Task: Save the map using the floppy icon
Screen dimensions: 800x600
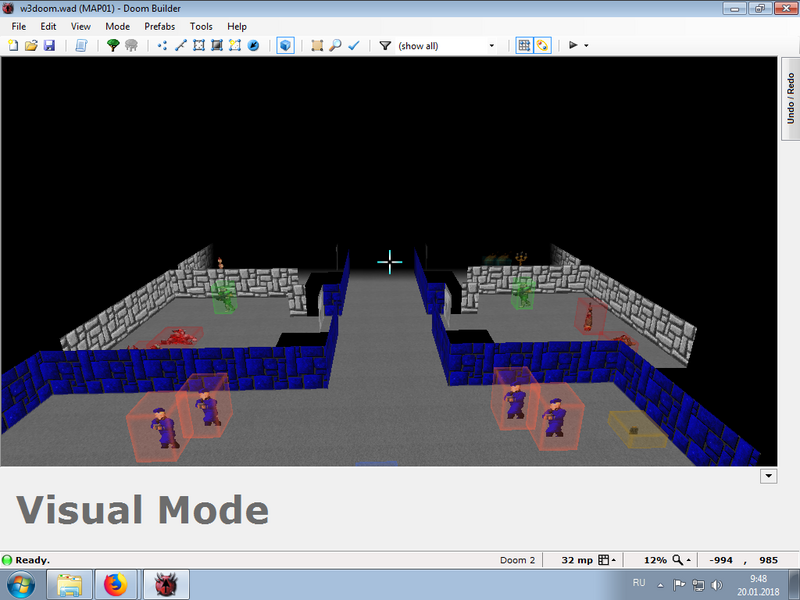Action: tap(49, 45)
